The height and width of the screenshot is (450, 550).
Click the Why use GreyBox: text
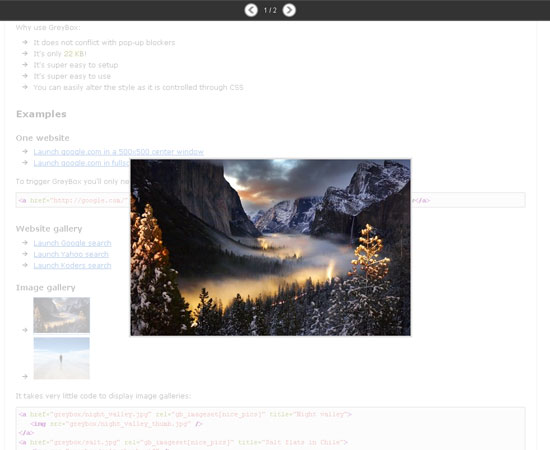click(x=48, y=27)
